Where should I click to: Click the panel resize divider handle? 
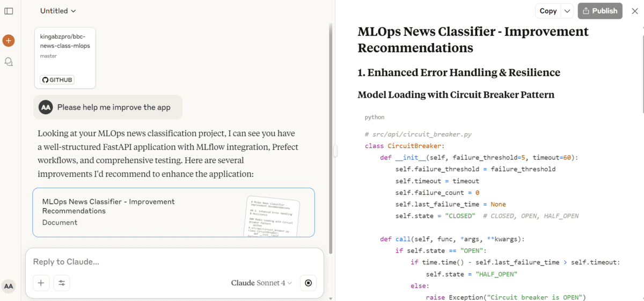tap(335, 151)
